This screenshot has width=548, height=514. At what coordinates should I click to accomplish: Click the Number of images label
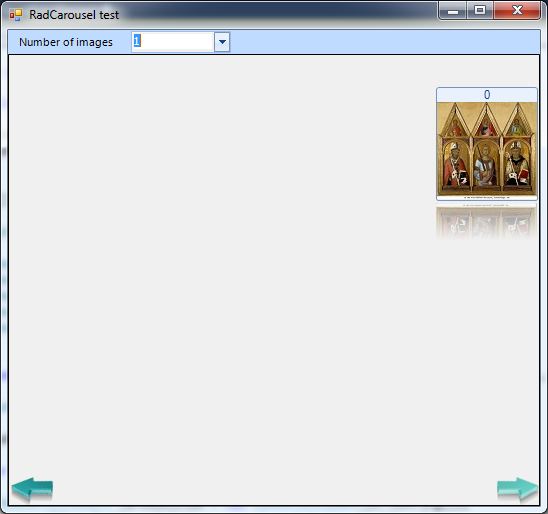point(66,42)
